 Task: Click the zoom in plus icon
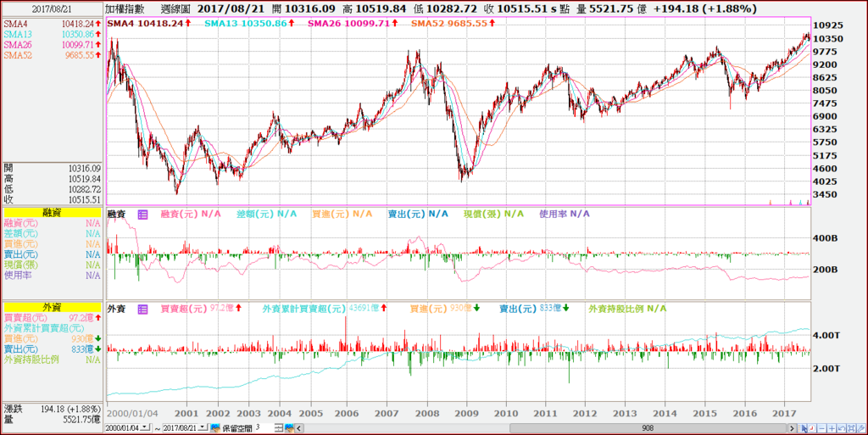[832, 428]
